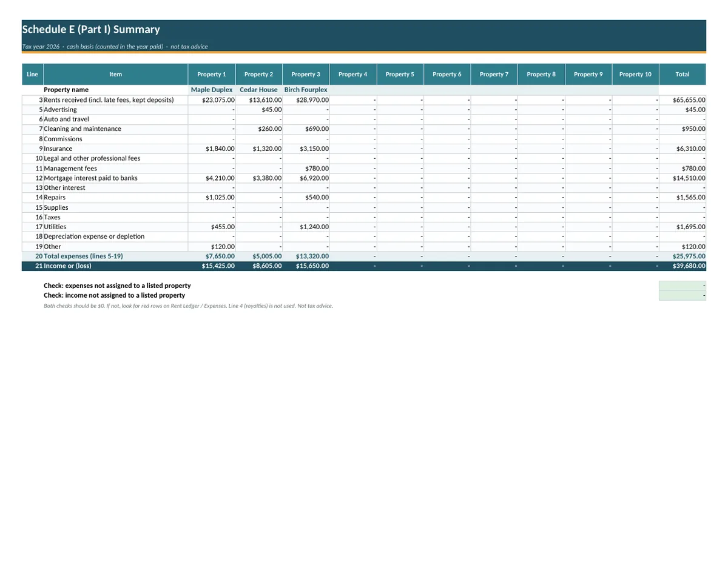Select the $3,380.00 mortgage interest cell
The image size is (728, 562).
(259, 178)
